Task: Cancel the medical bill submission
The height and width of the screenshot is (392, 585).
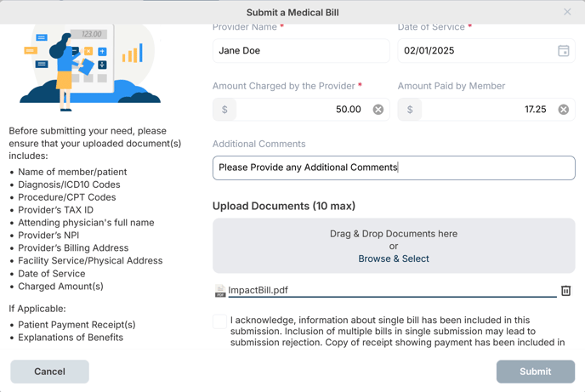Action: [49, 372]
